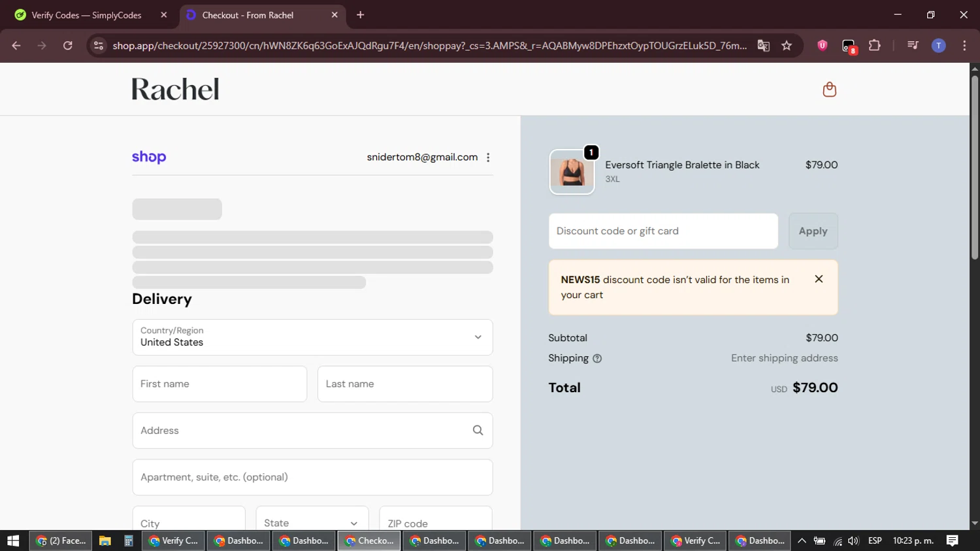Open the (2) Face... taskbar window
Viewport: 980px width, 551px height.
click(61, 541)
